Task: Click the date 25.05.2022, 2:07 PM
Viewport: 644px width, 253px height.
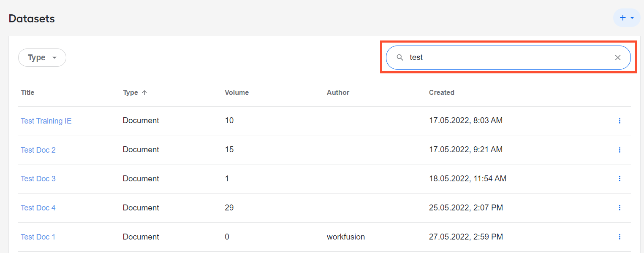Action: click(466, 208)
